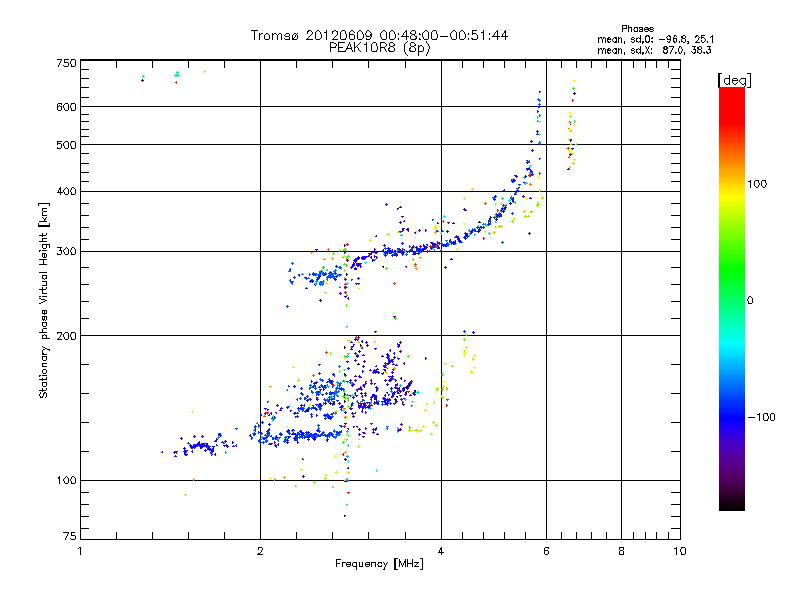The height and width of the screenshot is (600, 800).
Task: Click the x-axis '10' tick label
Action: click(680, 551)
